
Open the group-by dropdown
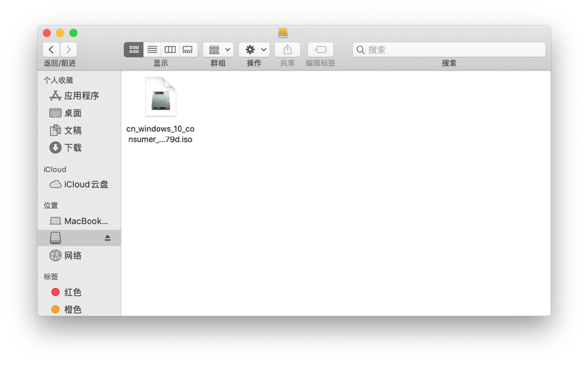(219, 50)
